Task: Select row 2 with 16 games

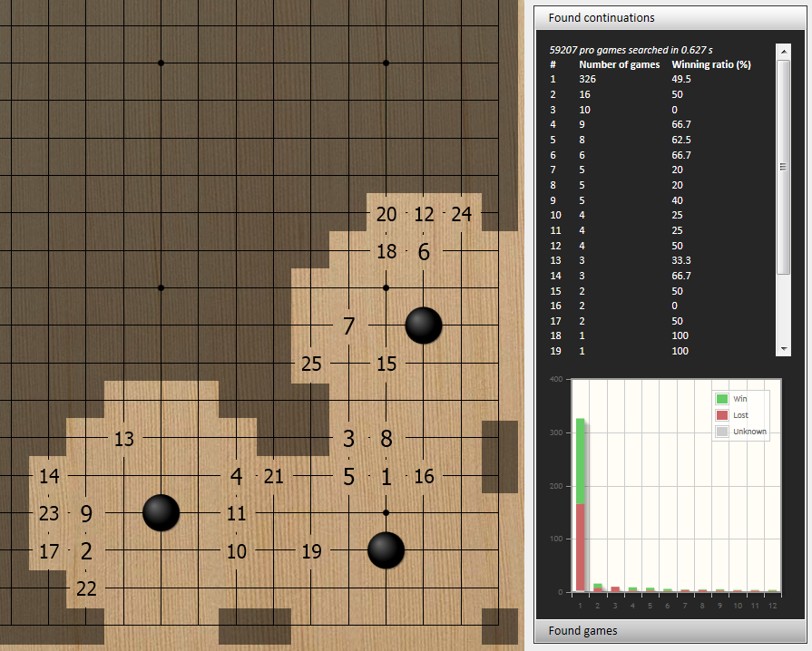Action: tap(662, 94)
